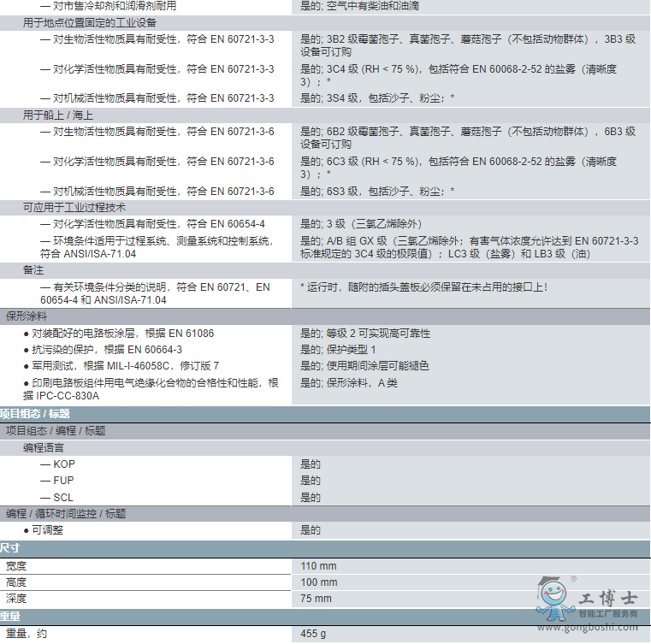Click value '是的; 保护类型 1'
The height and width of the screenshot is (644, 651).
[338, 350]
